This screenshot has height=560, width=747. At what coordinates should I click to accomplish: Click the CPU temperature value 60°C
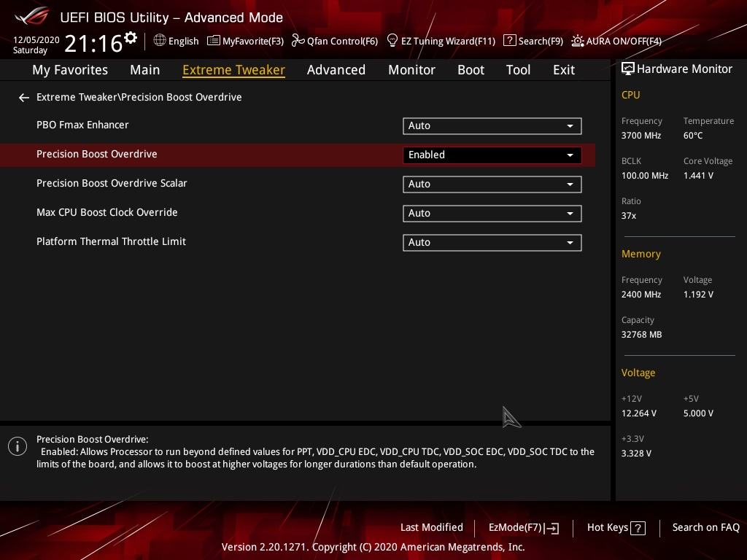point(693,136)
